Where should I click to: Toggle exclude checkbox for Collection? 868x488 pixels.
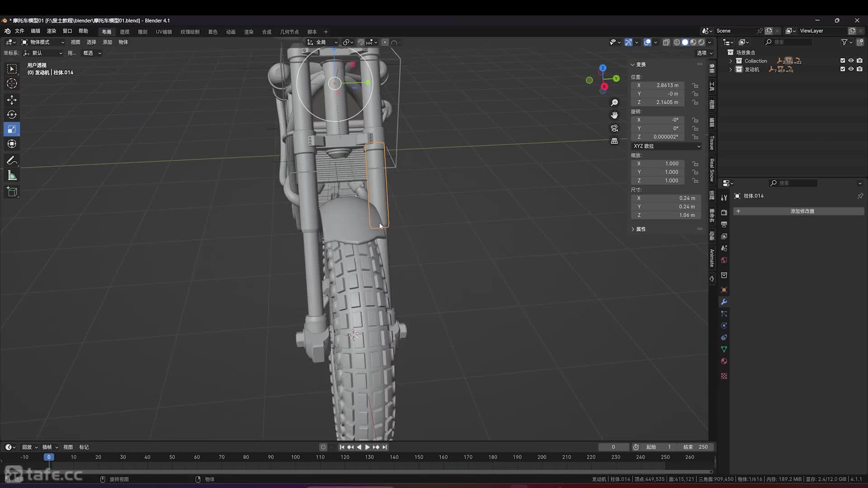click(x=843, y=61)
